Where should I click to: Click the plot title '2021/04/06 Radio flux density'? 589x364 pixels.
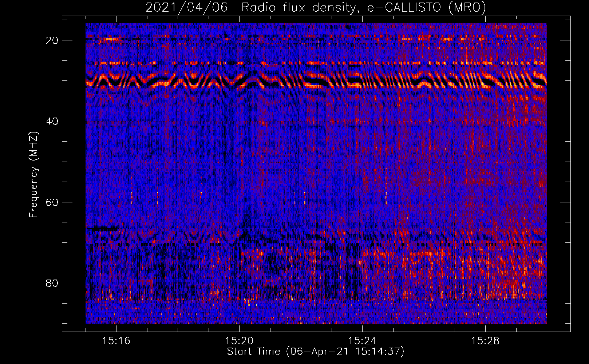point(316,7)
